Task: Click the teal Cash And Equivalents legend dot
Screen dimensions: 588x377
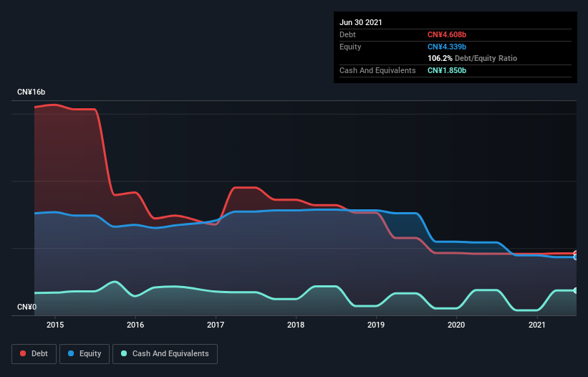Action: point(124,353)
